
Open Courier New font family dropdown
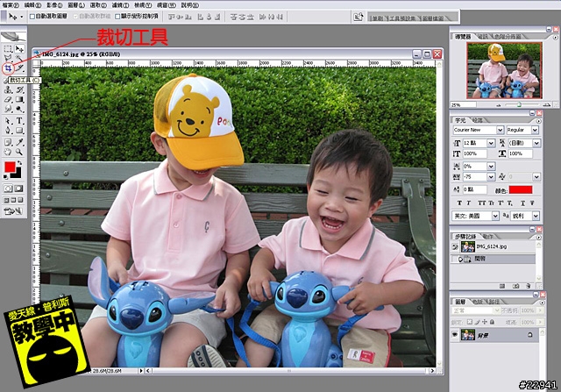[x=500, y=130]
